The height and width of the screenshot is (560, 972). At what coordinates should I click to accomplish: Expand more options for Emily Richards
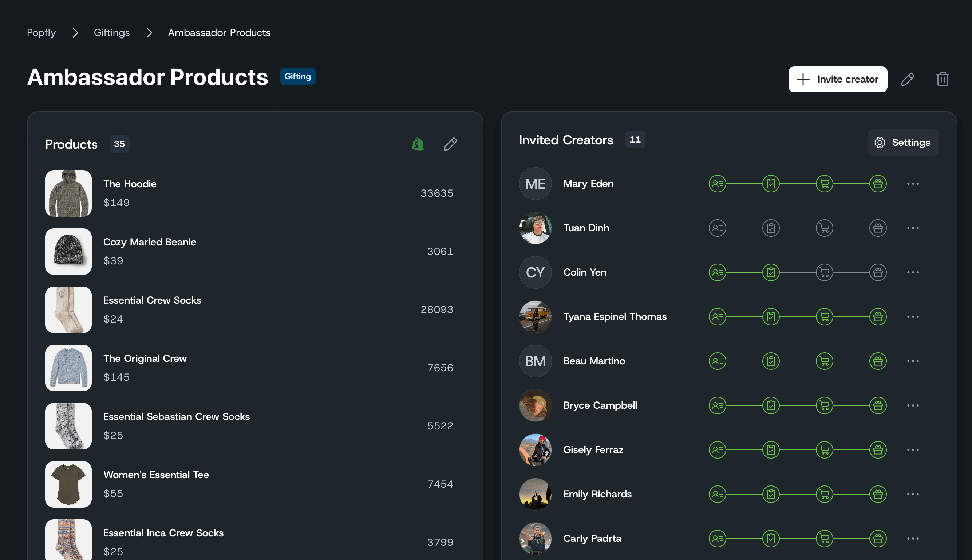pos(912,494)
